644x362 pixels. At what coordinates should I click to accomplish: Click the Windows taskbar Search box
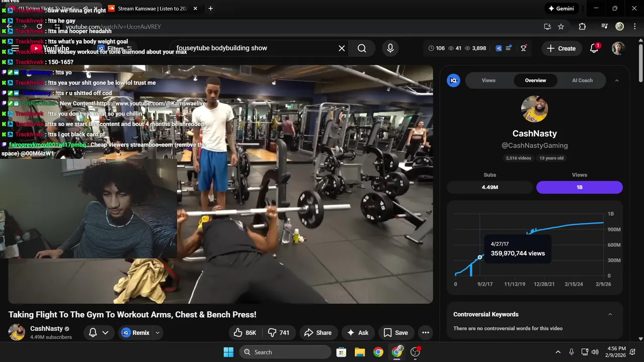(285, 352)
